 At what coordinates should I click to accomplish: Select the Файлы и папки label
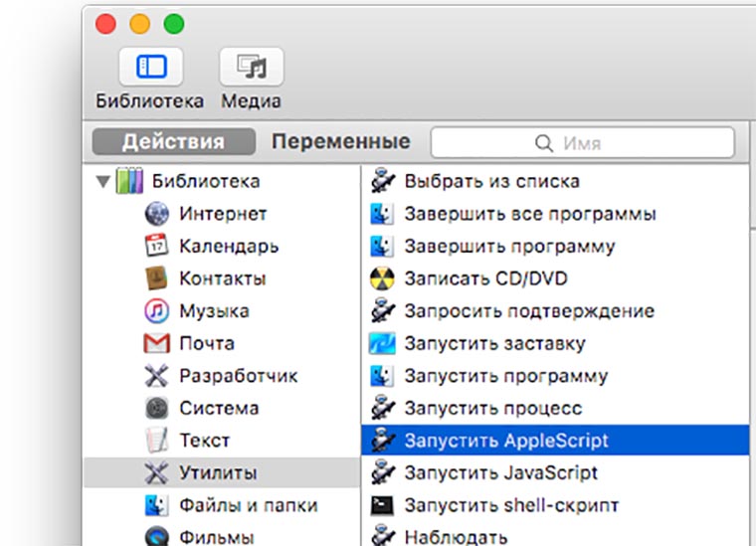coord(249,505)
